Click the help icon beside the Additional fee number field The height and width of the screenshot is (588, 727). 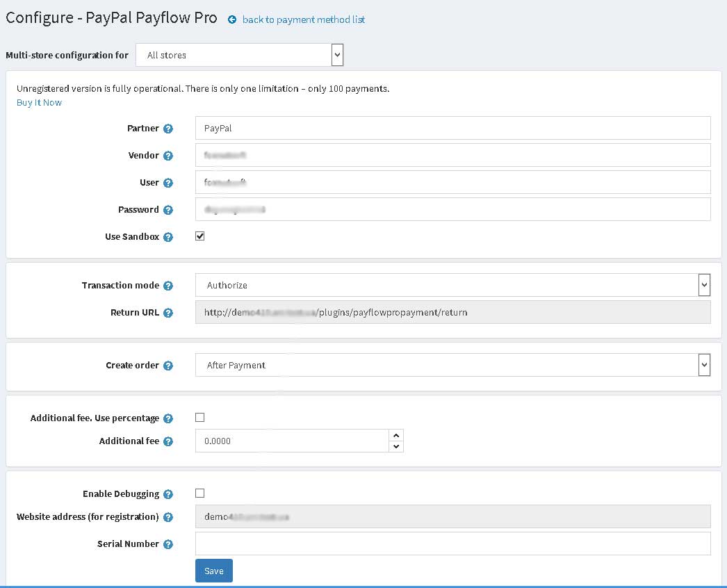click(x=168, y=441)
